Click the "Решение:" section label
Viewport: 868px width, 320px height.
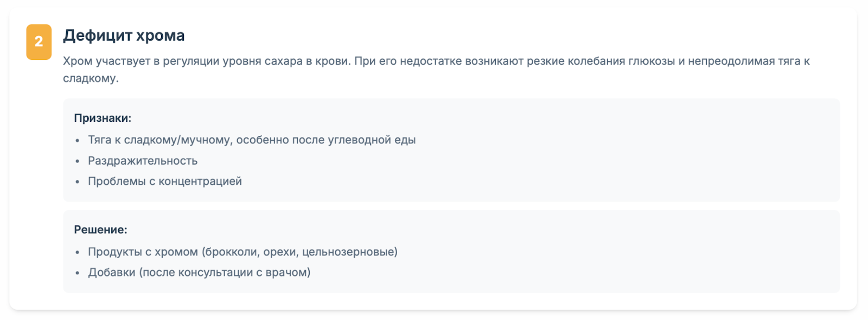[100, 230]
